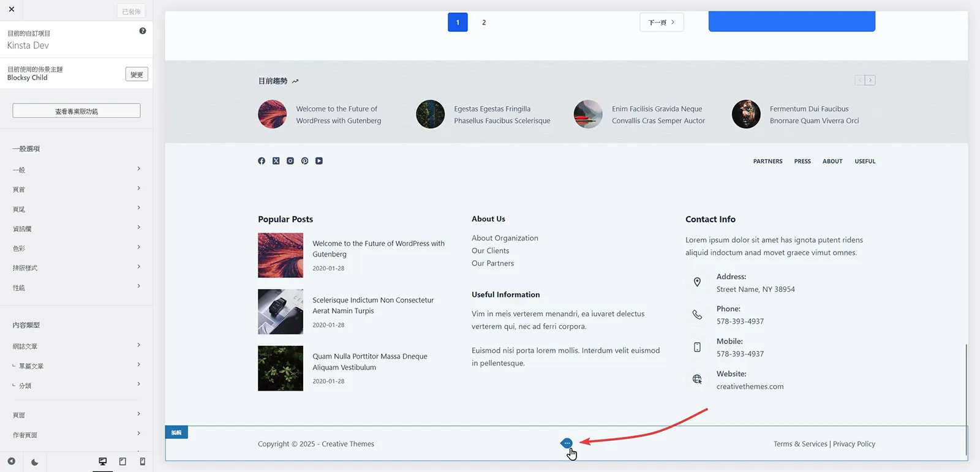This screenshot has height=472, width=980.
Task: Click the phone handset icon
Action: coord(697,315)
